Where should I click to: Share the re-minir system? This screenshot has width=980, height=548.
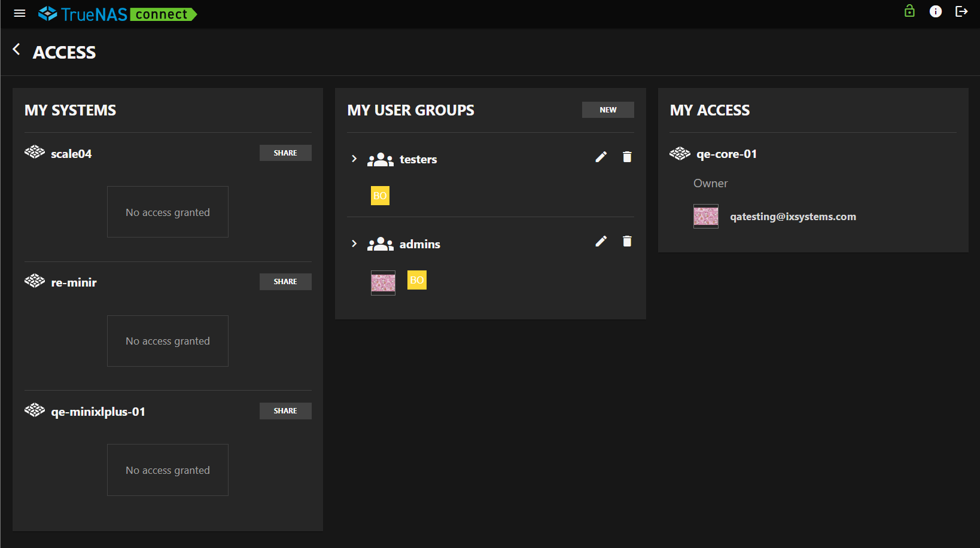[x=285, y=282]
